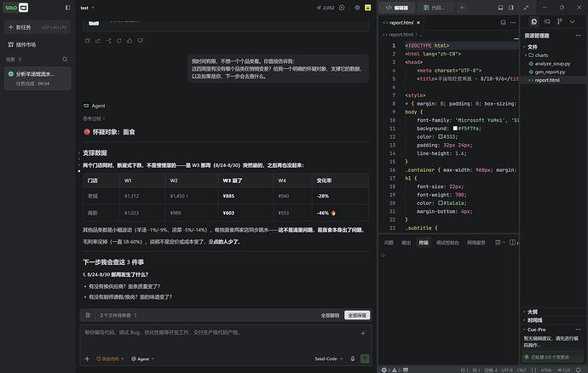The image size is (588, 373).
Task: Activate the microphone voice input
Action: (x=353, y=359)
